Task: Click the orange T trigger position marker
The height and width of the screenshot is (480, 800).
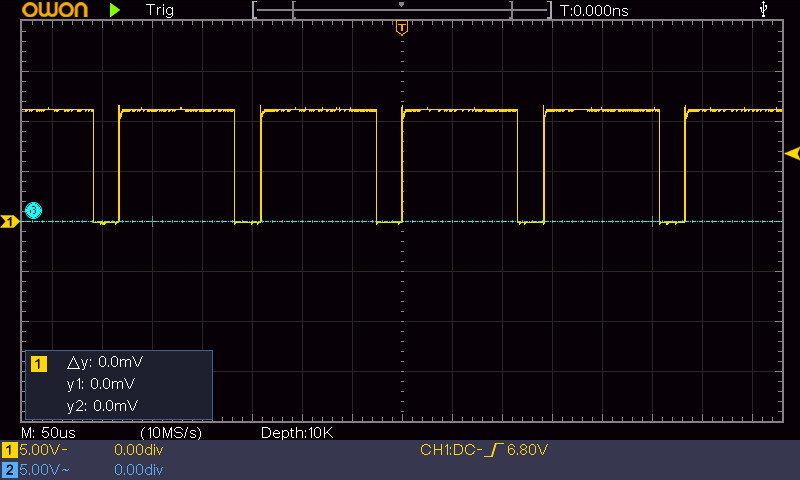Action: 402,28
